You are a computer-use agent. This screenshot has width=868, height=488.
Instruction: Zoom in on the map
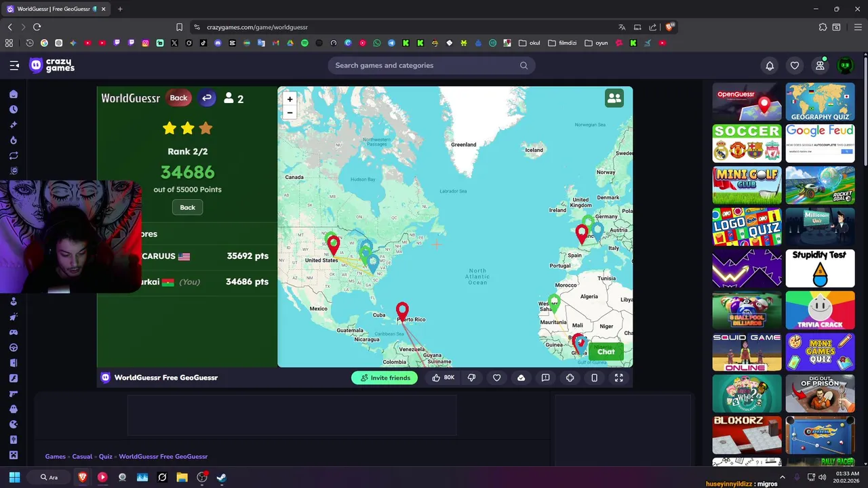pyautogui.click(x=290, y=99)
